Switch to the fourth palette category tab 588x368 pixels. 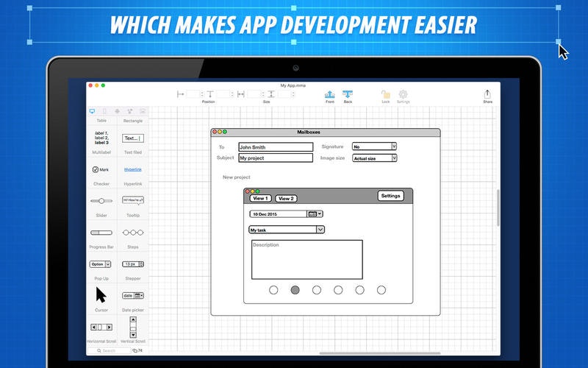(x=130, y=111)
